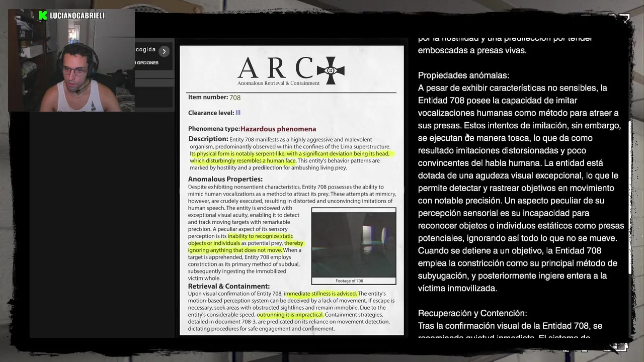The image size is (644, 362).
Task: Click highlighted 'outrunning it is impractical' text
Action: [290, 315]
